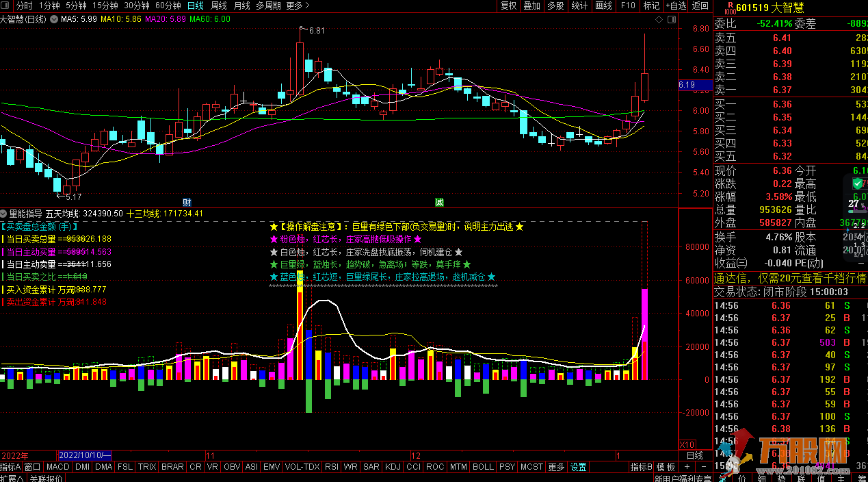This screenshot has height=482, width=868.
Task: Switch to the 分时 intraday view
Action: pos(24,5)
